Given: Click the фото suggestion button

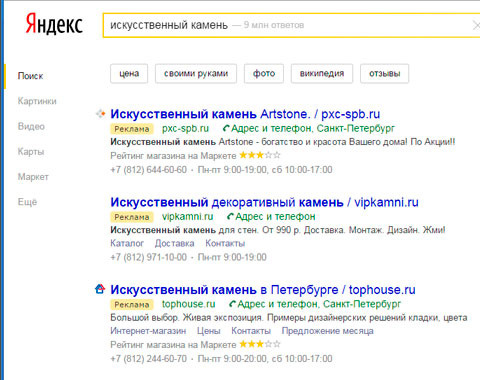Looking at the screenshot, I should [x=264, y=73].
